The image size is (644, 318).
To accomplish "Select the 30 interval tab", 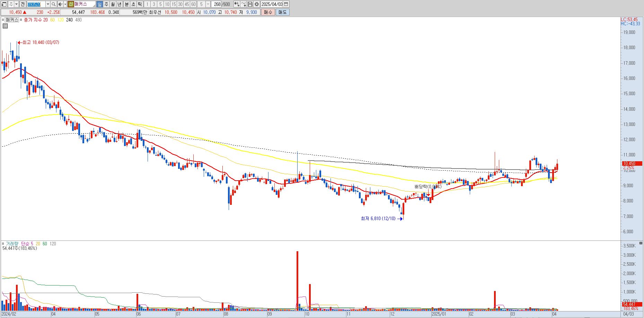I will 180,4.
